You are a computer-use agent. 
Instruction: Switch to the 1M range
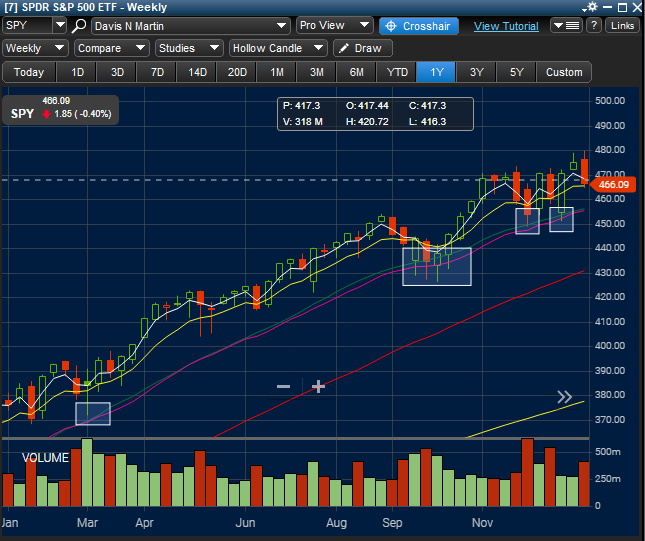coord(276,72)
